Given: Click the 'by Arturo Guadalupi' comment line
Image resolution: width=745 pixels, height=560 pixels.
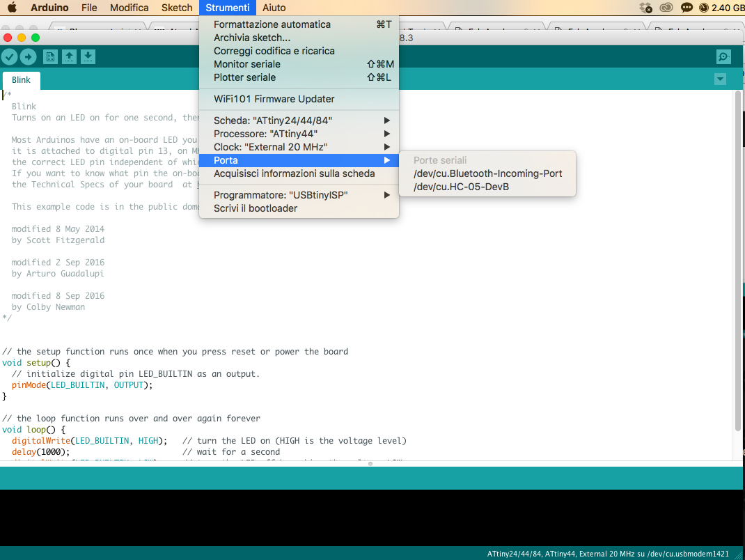Looking at the screenshot, I should pyautogui.click(x=58, y=273).
